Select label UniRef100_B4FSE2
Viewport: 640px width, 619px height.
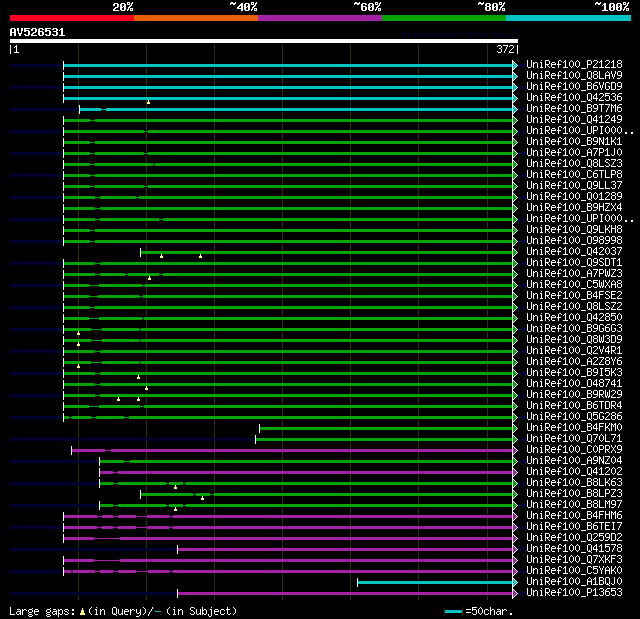pos(574,296)
